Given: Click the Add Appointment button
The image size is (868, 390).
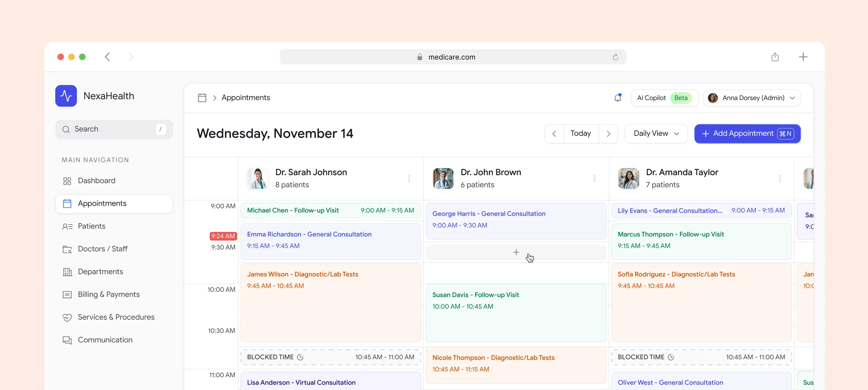Looking at the screenshot, I should [747, 134].
